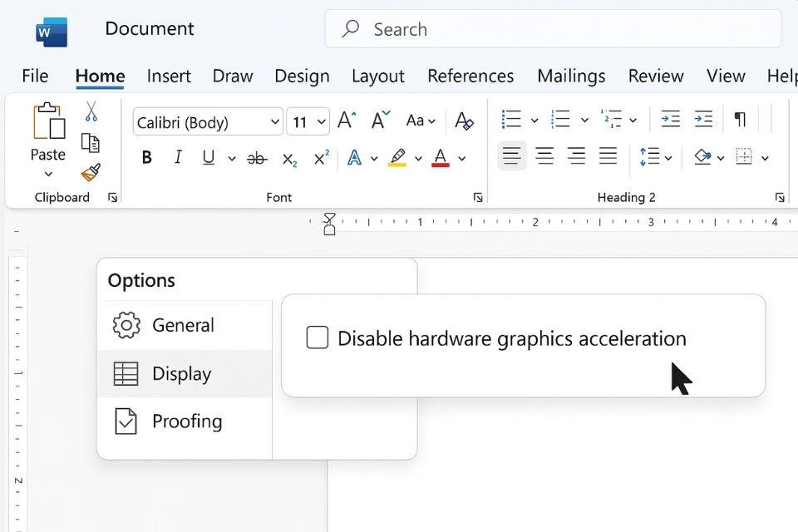
Task: Increase font size with Grow Font
Action: tap(347, 121)
